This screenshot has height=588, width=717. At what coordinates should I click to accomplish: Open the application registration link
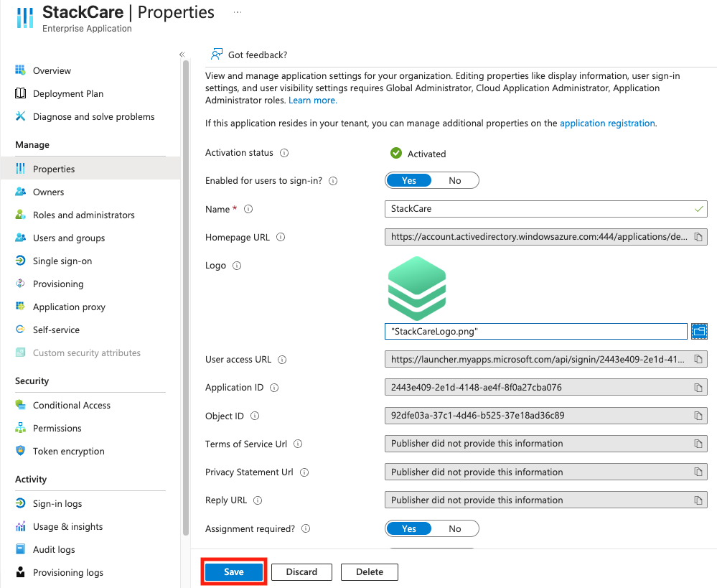click(x=607, y=123)
